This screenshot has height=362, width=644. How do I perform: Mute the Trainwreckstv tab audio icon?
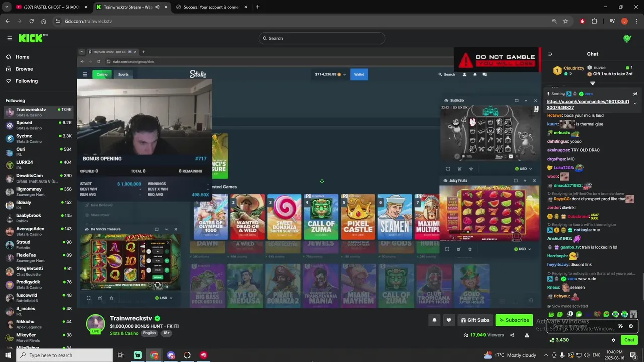(158, 7)
